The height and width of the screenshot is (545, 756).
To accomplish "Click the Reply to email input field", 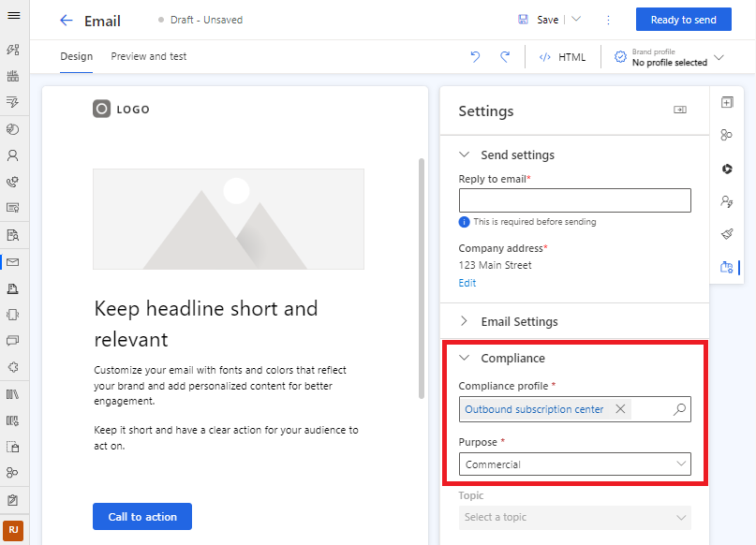I will tap(574, 200).
